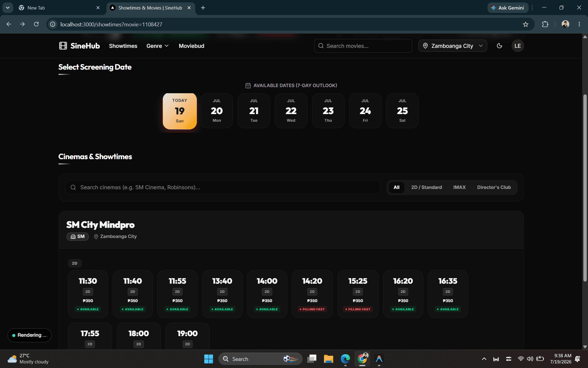588x368 pixels.
Task: Bookmark this page with star icon
Action: click(x=526, y=24)
